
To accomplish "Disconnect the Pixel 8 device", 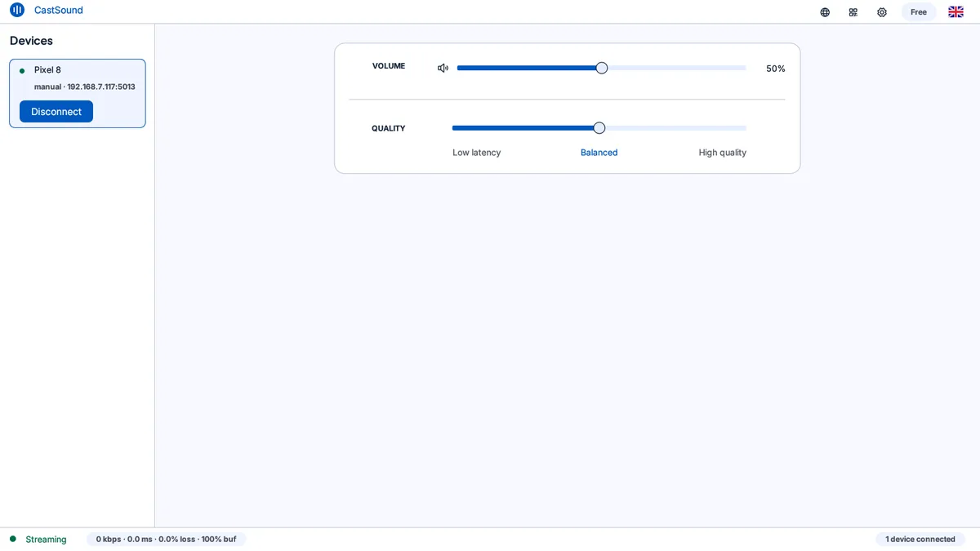I will (56, 112).
